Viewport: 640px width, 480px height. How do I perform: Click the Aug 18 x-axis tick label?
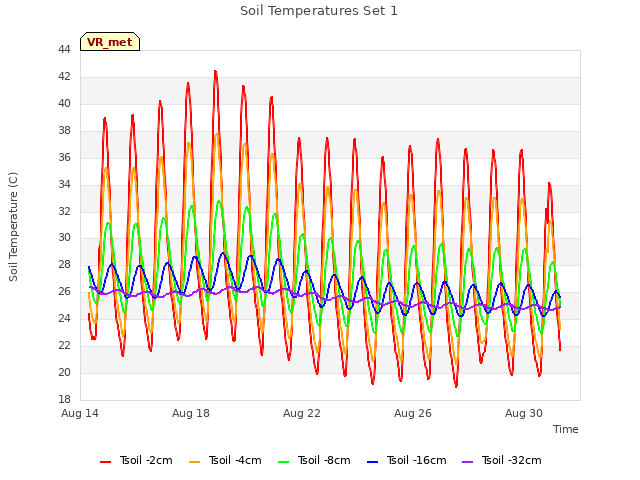click(x=191, y=413)
